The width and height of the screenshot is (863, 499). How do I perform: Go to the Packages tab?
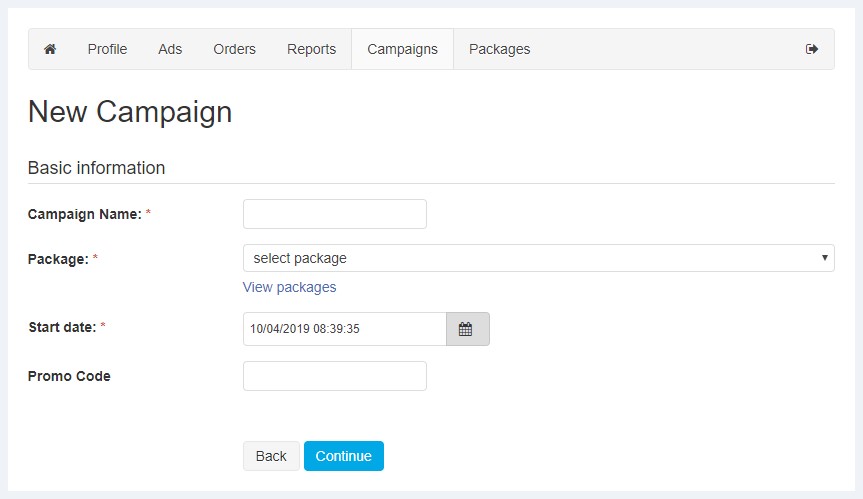499,49
